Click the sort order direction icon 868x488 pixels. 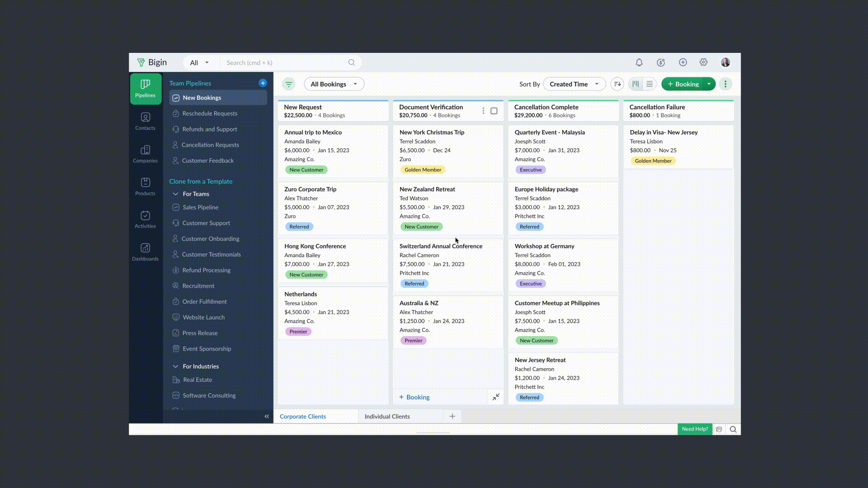tap(617, 84)
